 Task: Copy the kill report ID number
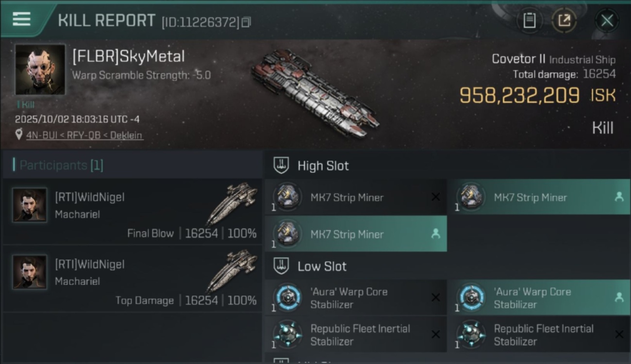point(246,22)
